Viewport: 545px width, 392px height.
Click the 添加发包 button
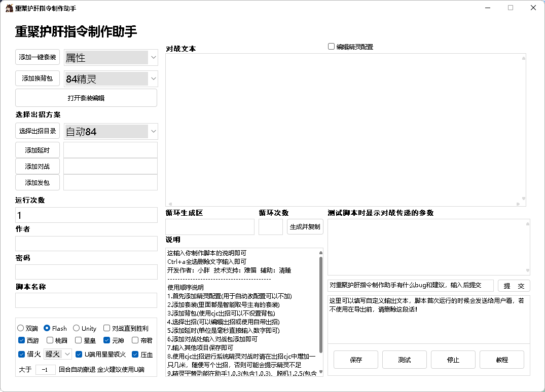[x=38, y=183]
